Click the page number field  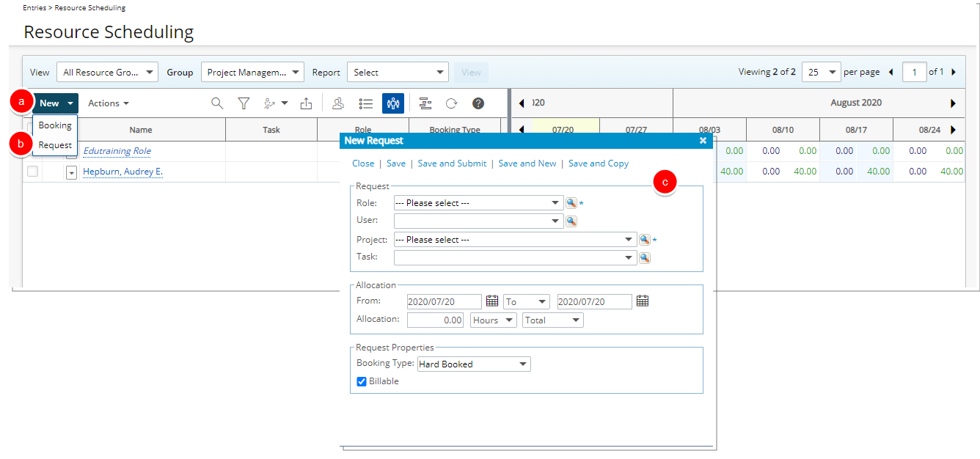[x=915, y=72]
